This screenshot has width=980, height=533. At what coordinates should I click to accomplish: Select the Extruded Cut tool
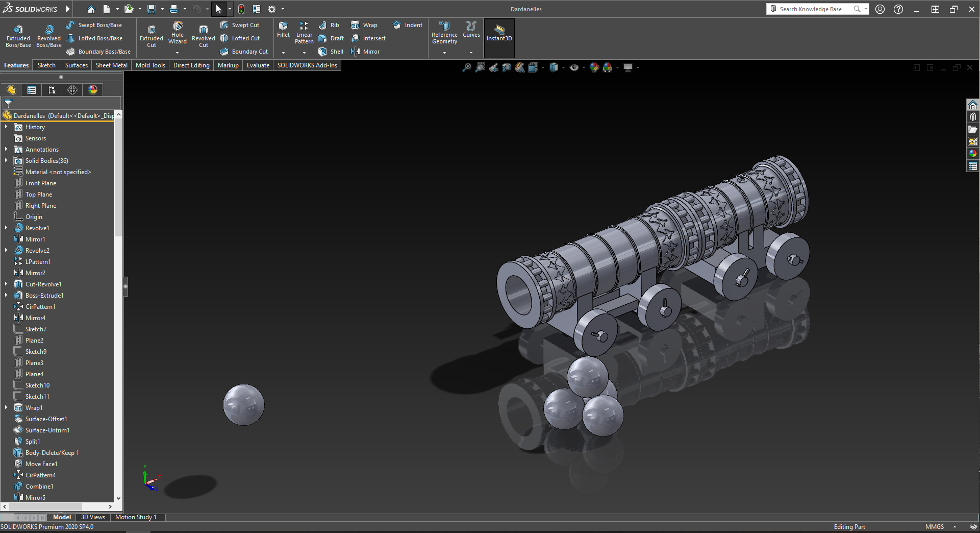(152, 35)
